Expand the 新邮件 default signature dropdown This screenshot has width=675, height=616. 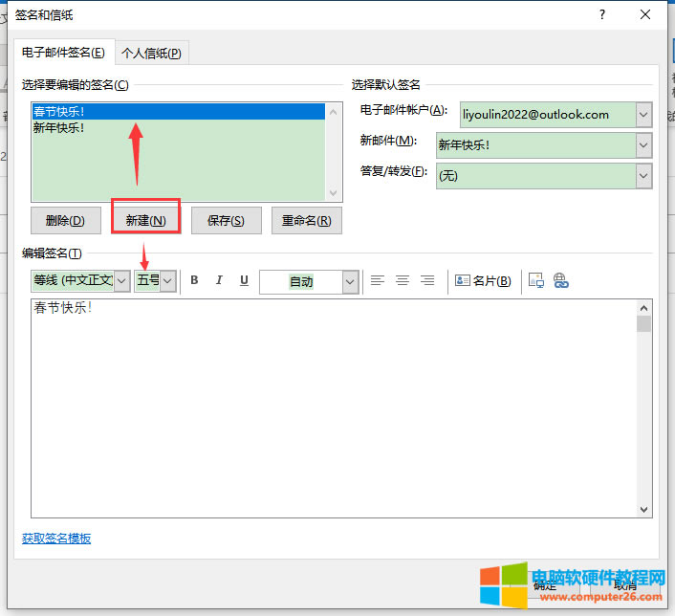click(x=643, y=145)
